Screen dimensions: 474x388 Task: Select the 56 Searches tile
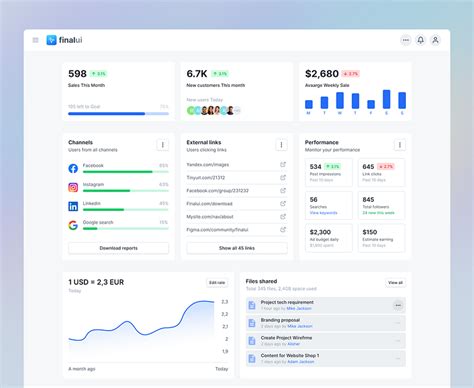tap(329, 205)
